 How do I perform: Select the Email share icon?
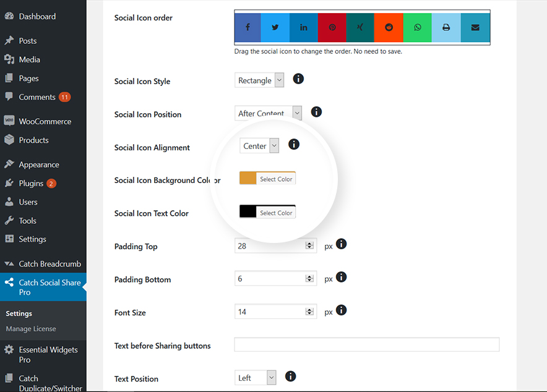475,27
